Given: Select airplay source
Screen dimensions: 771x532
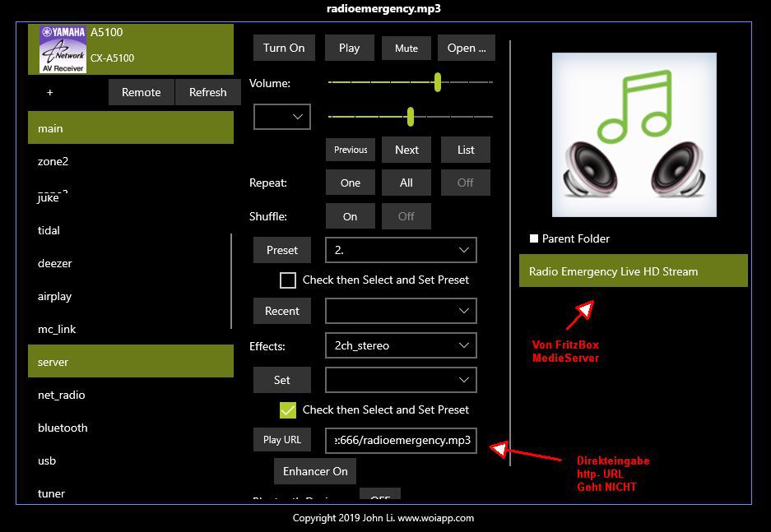Looking at the screenshot, I should click(x=131, y=296).
